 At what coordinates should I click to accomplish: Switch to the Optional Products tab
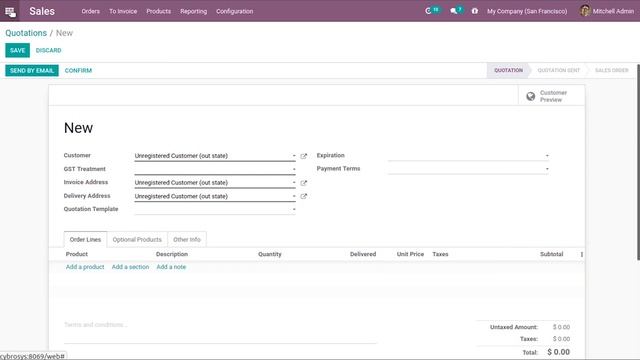(x=137, y=240)
